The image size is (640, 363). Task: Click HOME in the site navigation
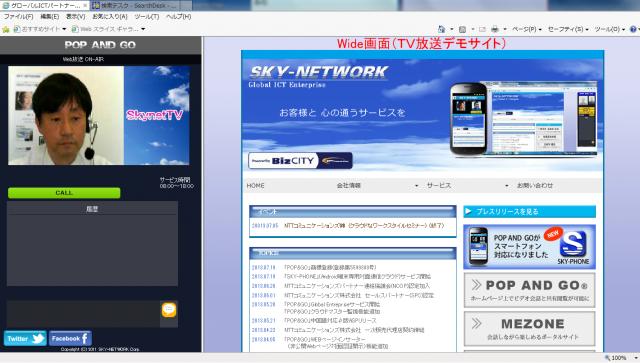pos(256,185)
